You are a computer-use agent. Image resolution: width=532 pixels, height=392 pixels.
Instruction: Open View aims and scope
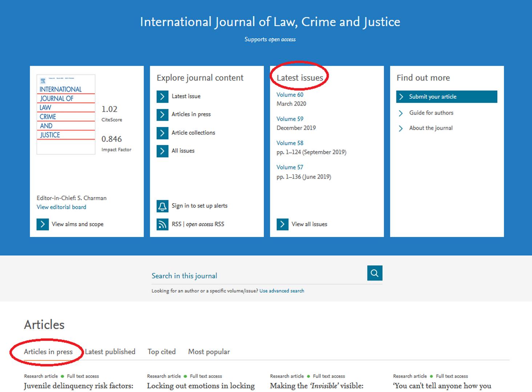click(77, 224)
